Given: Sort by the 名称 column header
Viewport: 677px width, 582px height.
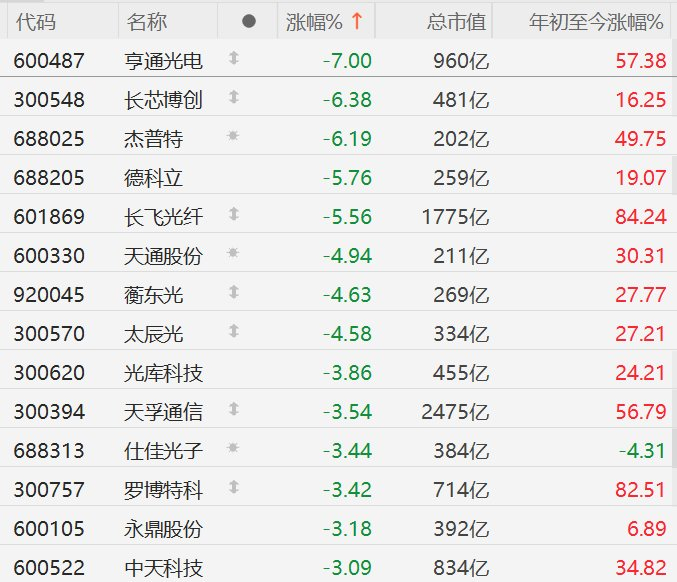Looking at the screenshot, I should [x=147, y=22].
